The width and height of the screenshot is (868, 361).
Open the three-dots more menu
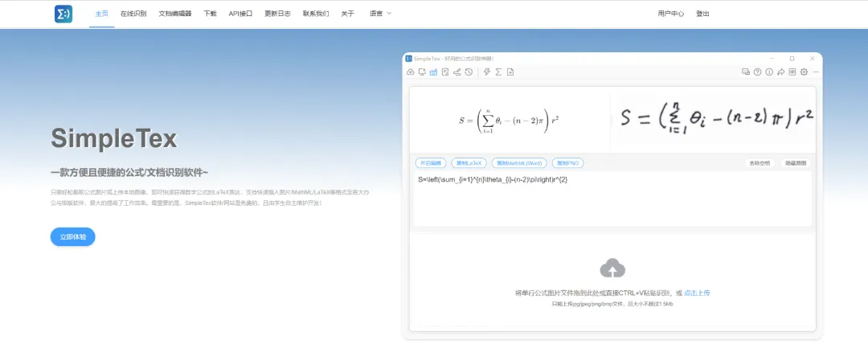coord(816,72)
